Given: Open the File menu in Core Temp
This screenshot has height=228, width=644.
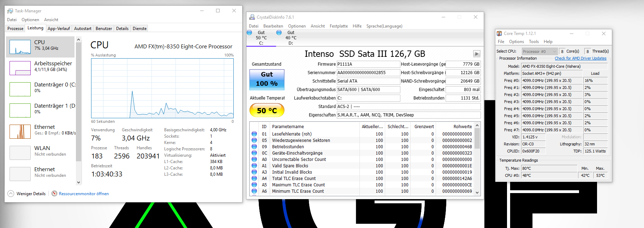Looking at the screenshot, I should point(501,42).
